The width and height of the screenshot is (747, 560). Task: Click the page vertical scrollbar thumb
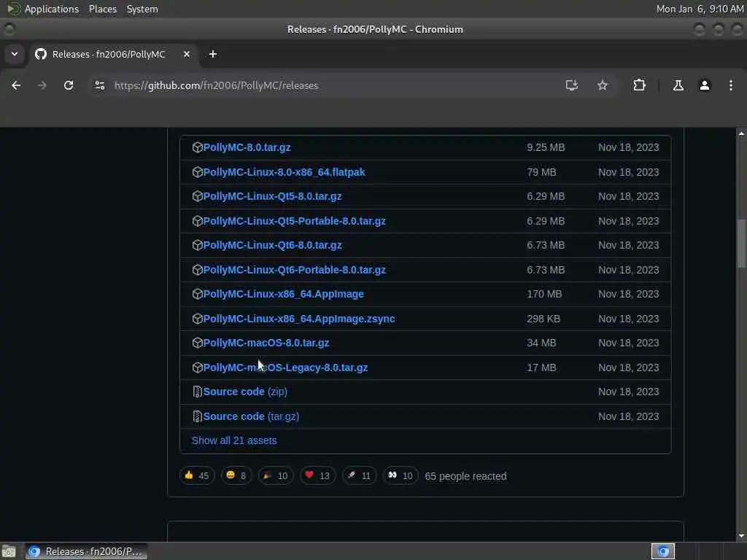point(741,244)
